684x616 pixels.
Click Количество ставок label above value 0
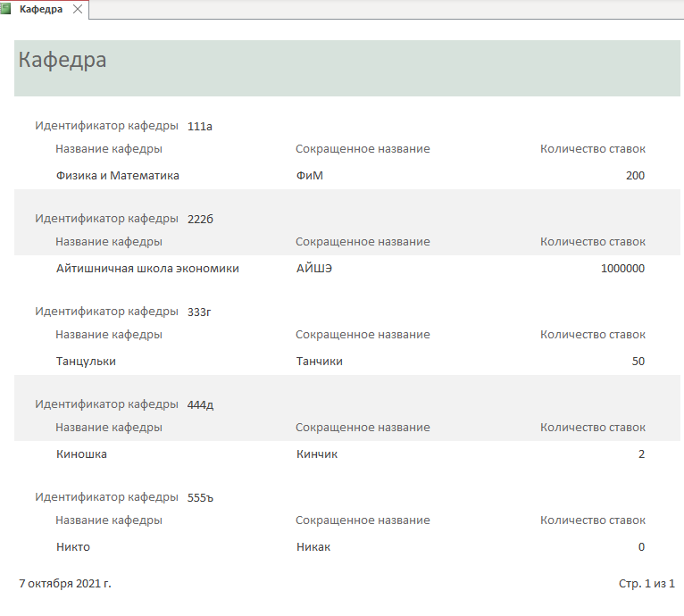593,520
